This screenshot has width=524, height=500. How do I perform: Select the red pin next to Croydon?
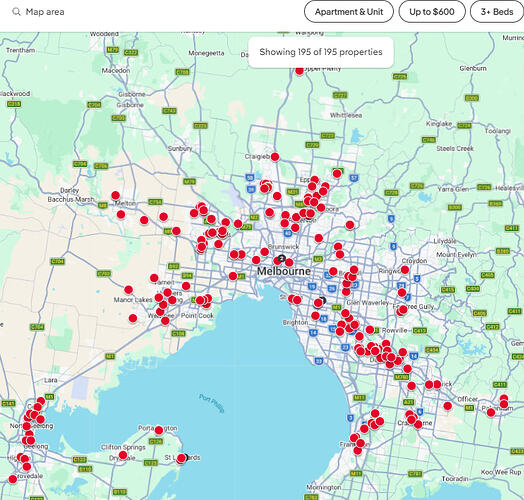pyautogui.click(x=405, y=269)
